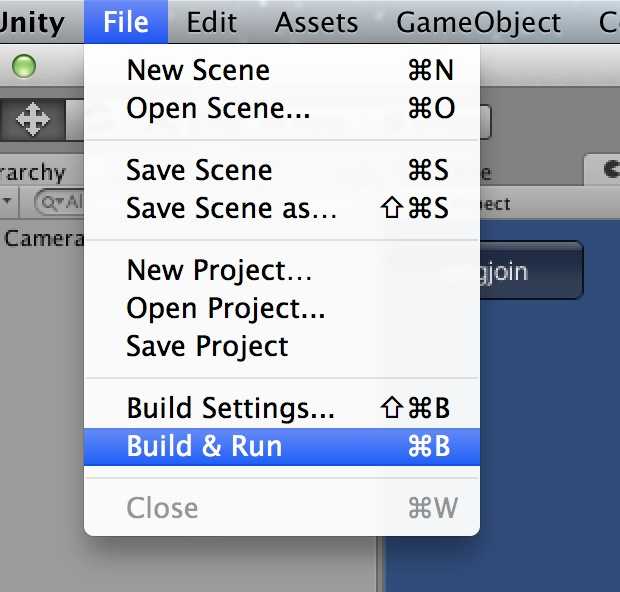Open Build Settings... from the menu
620x592 pixels.
282,408
